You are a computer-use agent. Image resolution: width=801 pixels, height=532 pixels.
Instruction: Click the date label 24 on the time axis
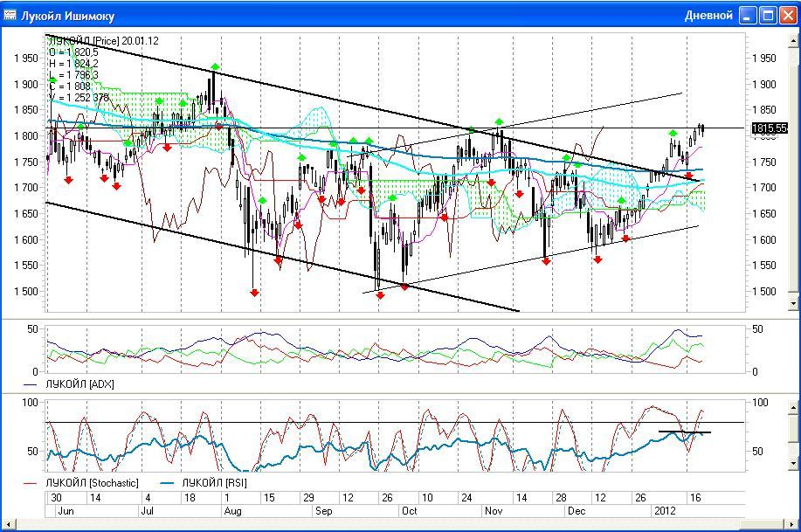466,498
